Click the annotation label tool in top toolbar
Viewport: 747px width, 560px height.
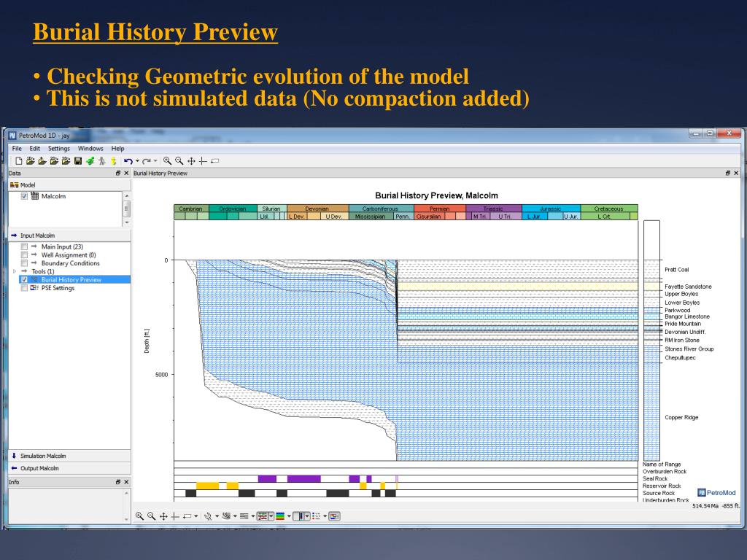[215, 161]
